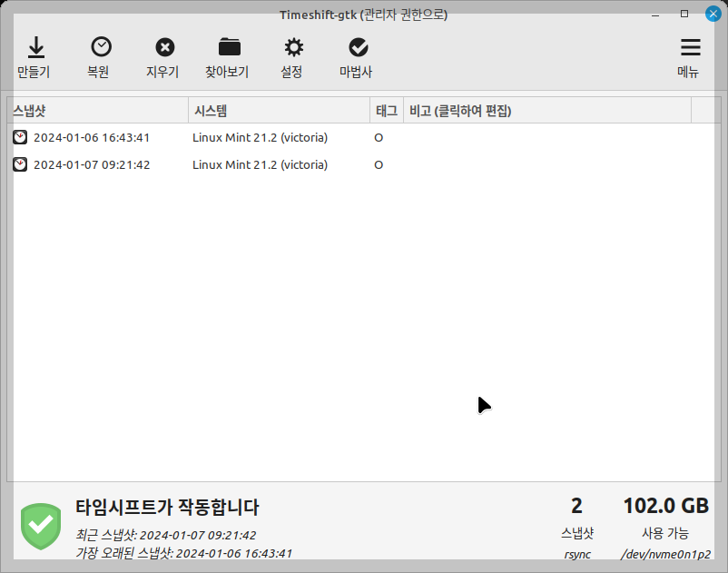Edit the comment cell of 2024-01-07 snapshot
Screen dimensions: 728x573
547,164
